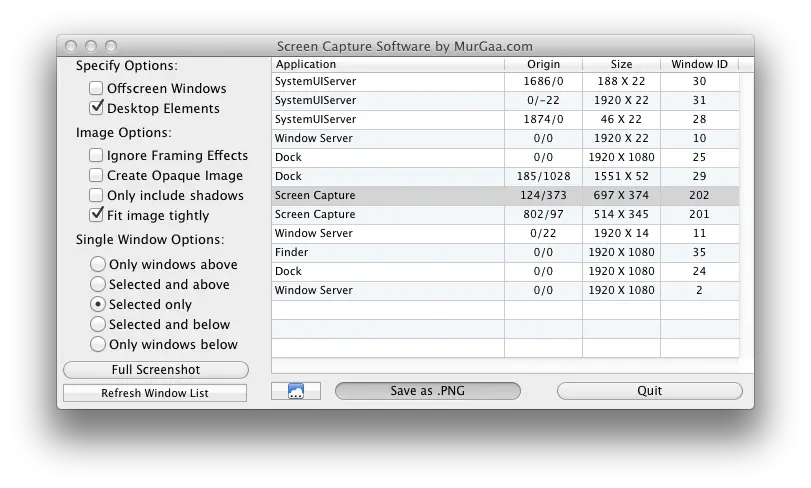The height and width of the screenshot is (488, 811).
Task: Click the folder icon button beside Save
Action: pyautogui.click(x=295, y=391)
